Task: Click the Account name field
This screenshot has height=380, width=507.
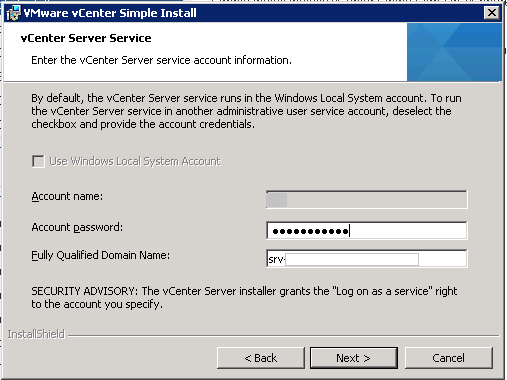Action: tap(367, 199)
